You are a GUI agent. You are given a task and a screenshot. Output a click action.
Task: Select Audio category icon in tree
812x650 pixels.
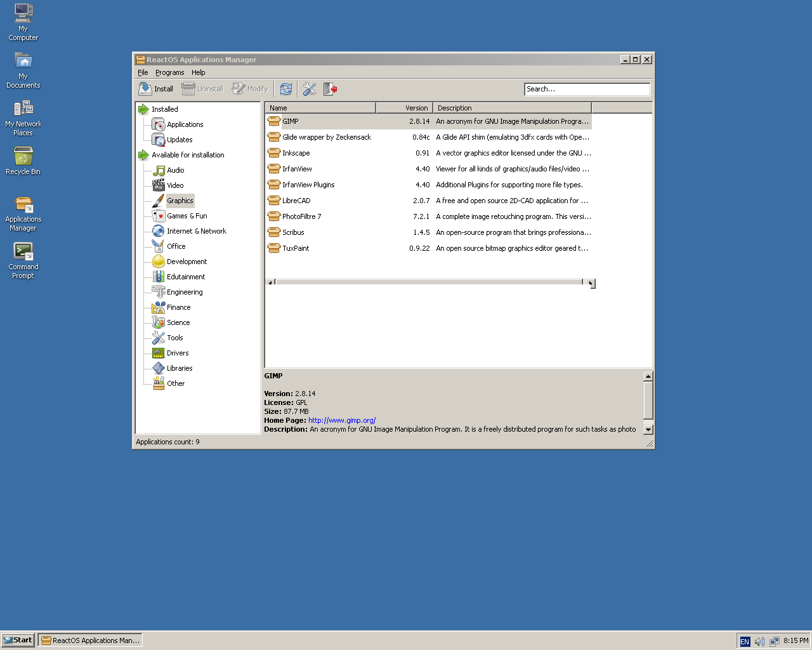tap(159, 170)
